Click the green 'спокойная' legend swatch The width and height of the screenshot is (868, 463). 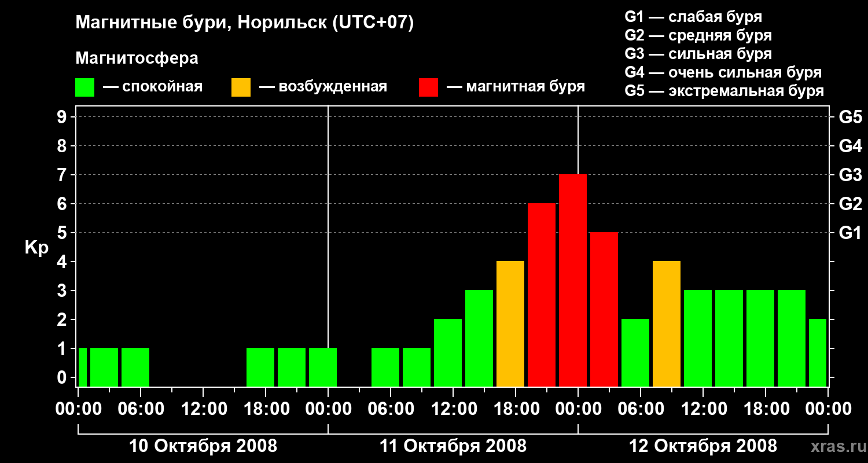pos(84,87)
